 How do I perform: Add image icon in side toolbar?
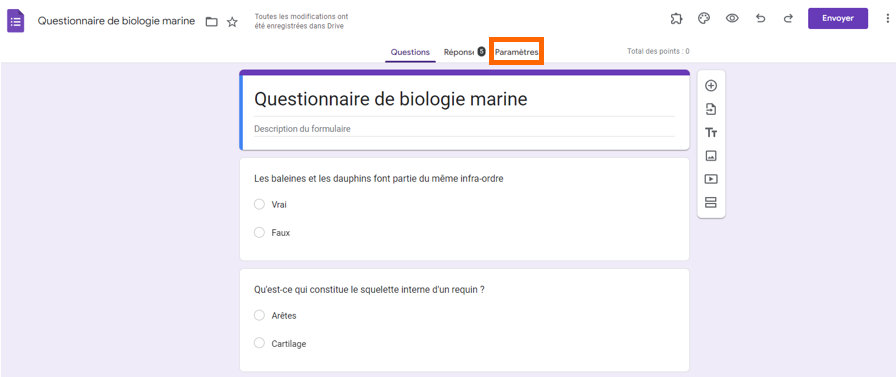click(711, 155)
